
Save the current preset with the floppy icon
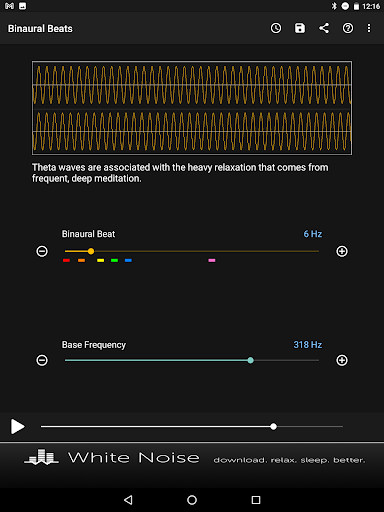pos(300,28)
